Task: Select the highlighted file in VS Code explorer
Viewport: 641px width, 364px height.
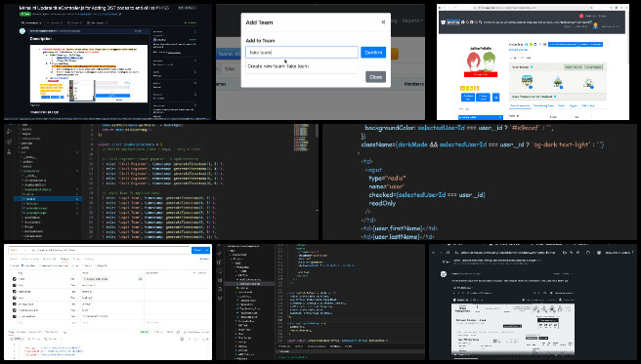Action: (x=48, y=199)
